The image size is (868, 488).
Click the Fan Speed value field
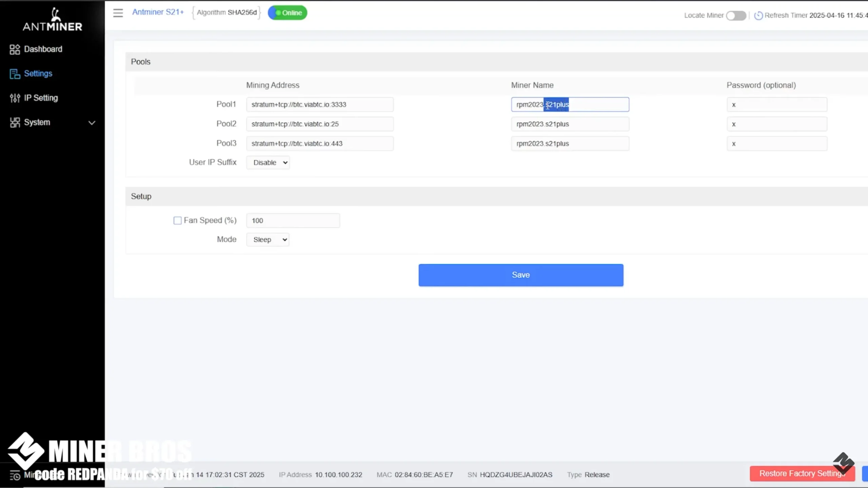tap(293, 221)
